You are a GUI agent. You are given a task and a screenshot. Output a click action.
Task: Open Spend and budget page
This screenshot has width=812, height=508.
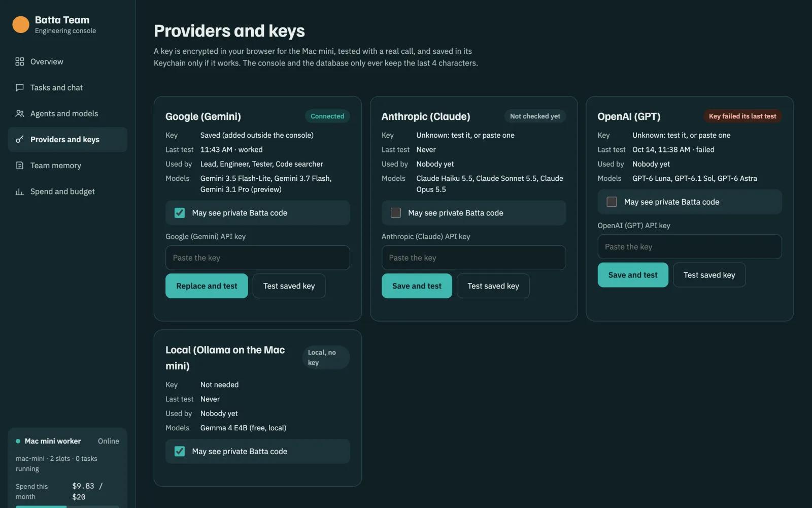[x=67, y=192]
